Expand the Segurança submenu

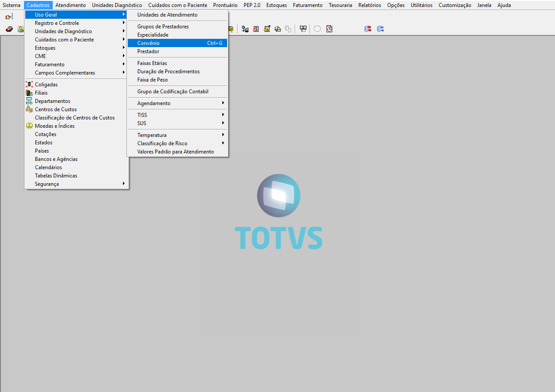[76, 184]
